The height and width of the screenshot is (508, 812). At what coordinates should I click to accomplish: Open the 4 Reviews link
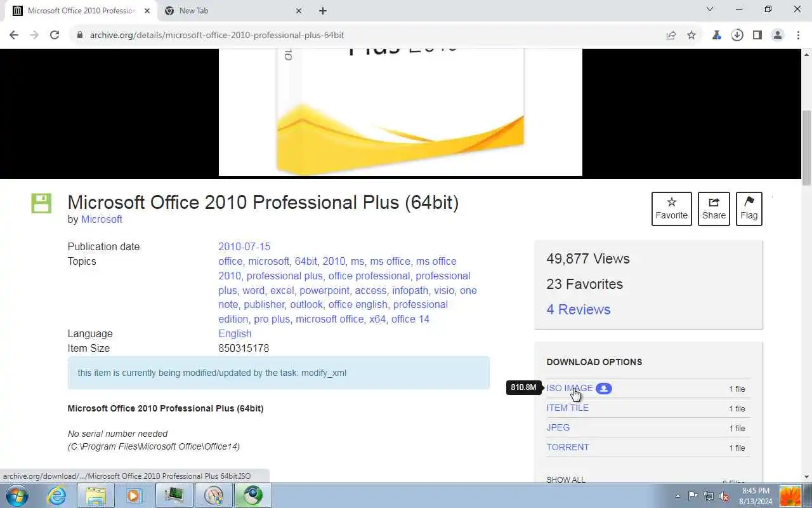click(x=579, y=309)
